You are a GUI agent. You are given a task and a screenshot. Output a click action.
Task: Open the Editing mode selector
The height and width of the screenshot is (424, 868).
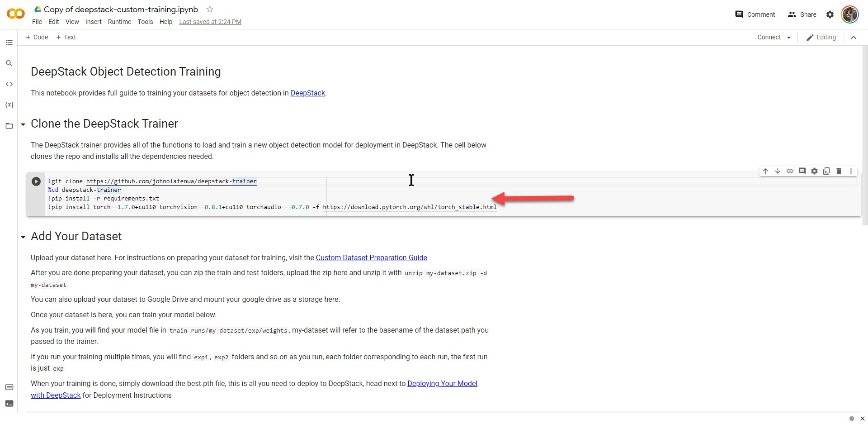click(x=821, y=37)
